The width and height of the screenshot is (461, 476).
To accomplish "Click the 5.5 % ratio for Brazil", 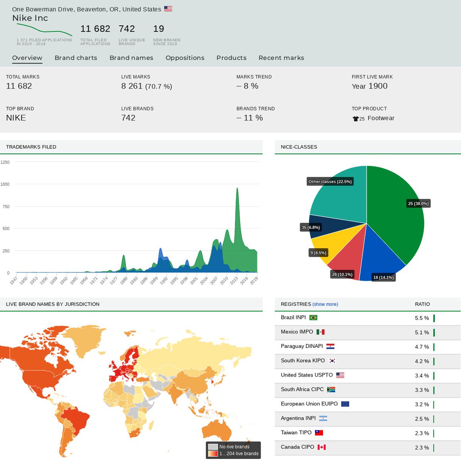I will tap(422, 318).
